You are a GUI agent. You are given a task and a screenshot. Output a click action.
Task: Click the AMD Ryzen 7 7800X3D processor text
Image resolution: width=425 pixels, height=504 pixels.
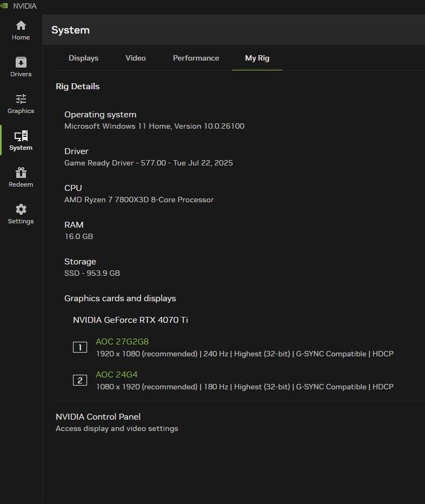(x=138, y=200)
